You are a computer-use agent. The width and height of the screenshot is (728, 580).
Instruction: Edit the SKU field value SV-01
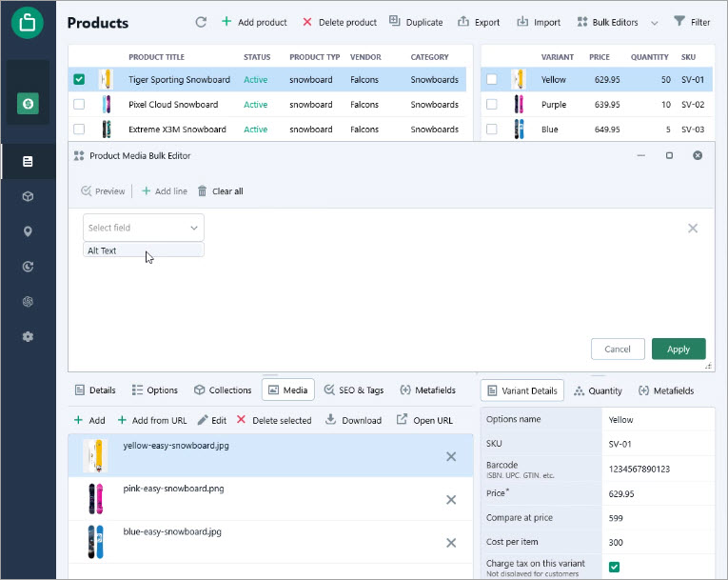(x=658, y=444)
